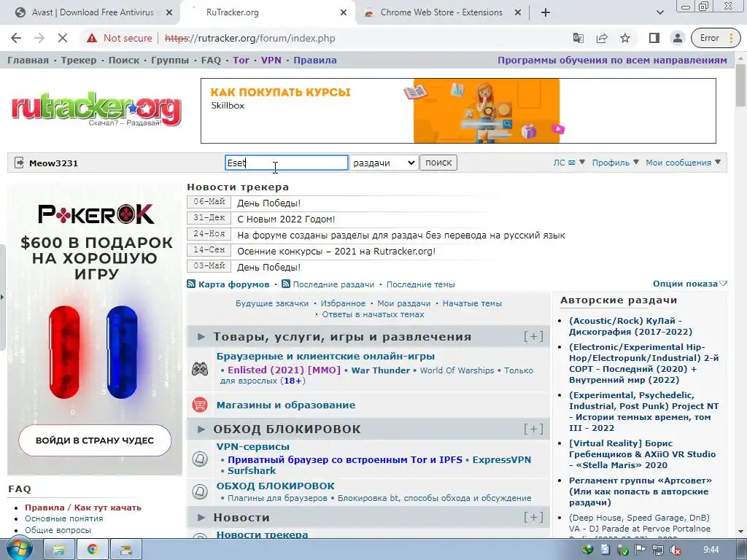Open the Chrome side panel icon

[654, 38]
